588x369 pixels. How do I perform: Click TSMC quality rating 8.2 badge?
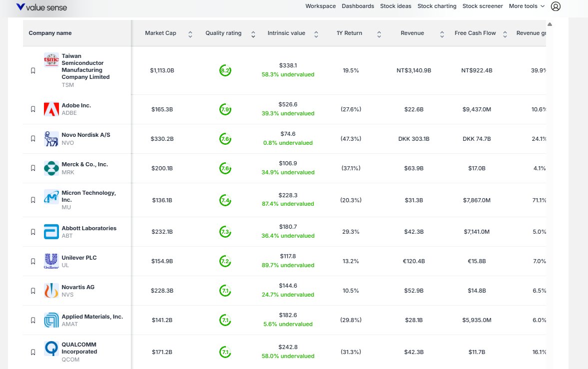(225, 70)
